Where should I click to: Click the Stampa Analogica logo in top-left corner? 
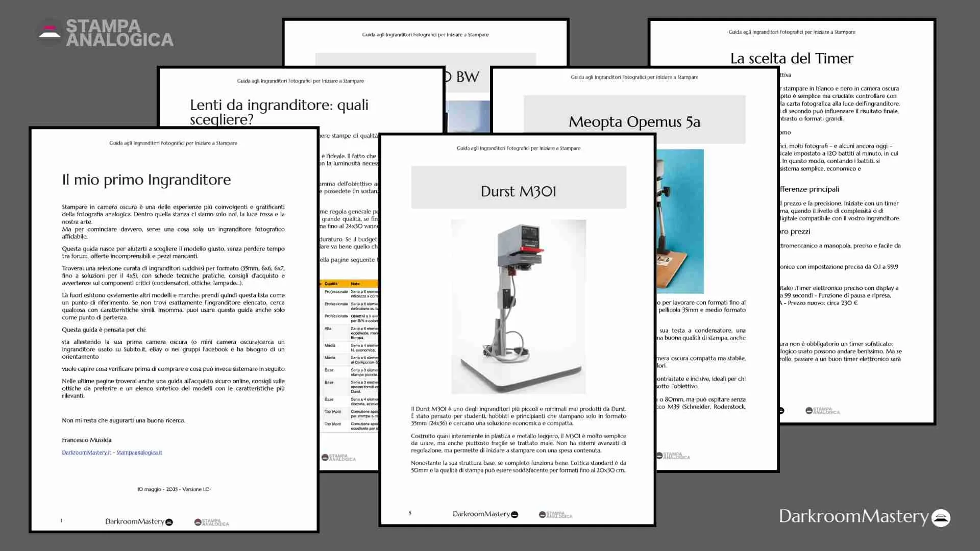coord(106,33)
